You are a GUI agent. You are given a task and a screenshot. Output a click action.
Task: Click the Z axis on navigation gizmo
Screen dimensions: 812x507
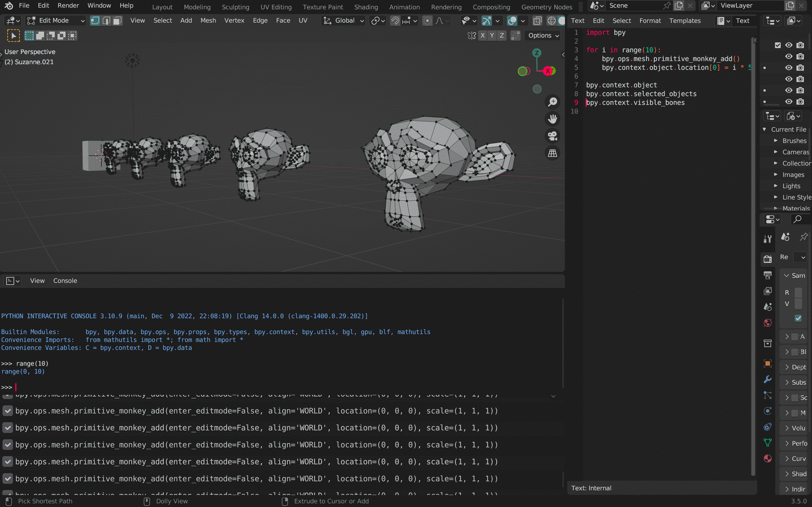[537, 53]
